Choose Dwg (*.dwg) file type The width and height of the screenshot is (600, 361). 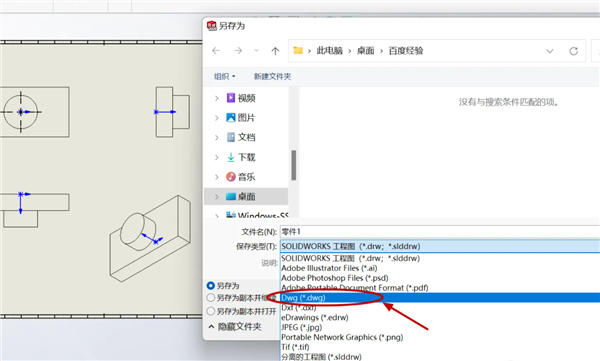440,298
